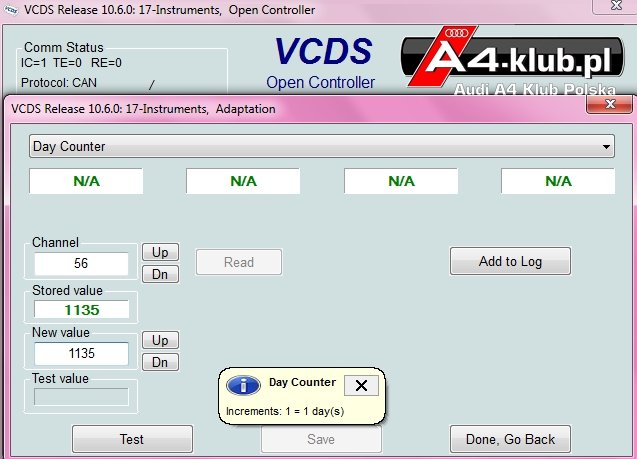Click the 'Open Controller' heading text
Screen dimensions: 637x459
320,82
